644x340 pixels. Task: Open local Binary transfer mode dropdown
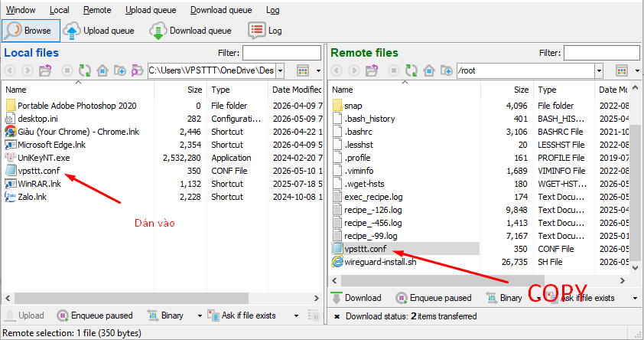[200, 315]
